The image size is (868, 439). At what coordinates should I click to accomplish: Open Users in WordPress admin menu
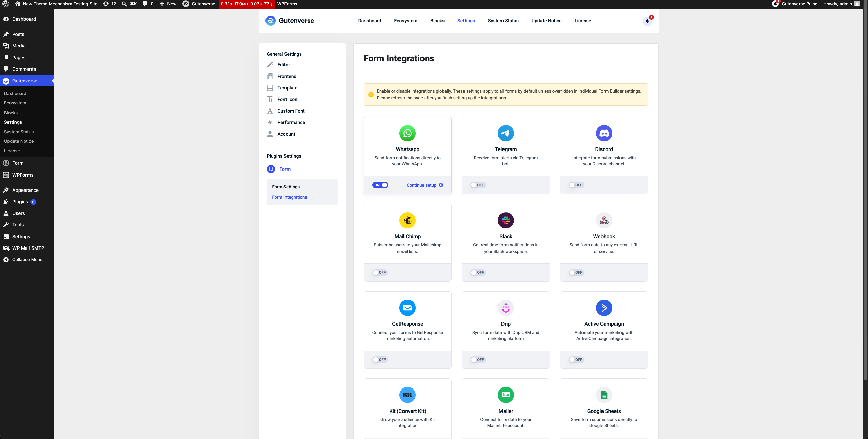click(27, 213)
